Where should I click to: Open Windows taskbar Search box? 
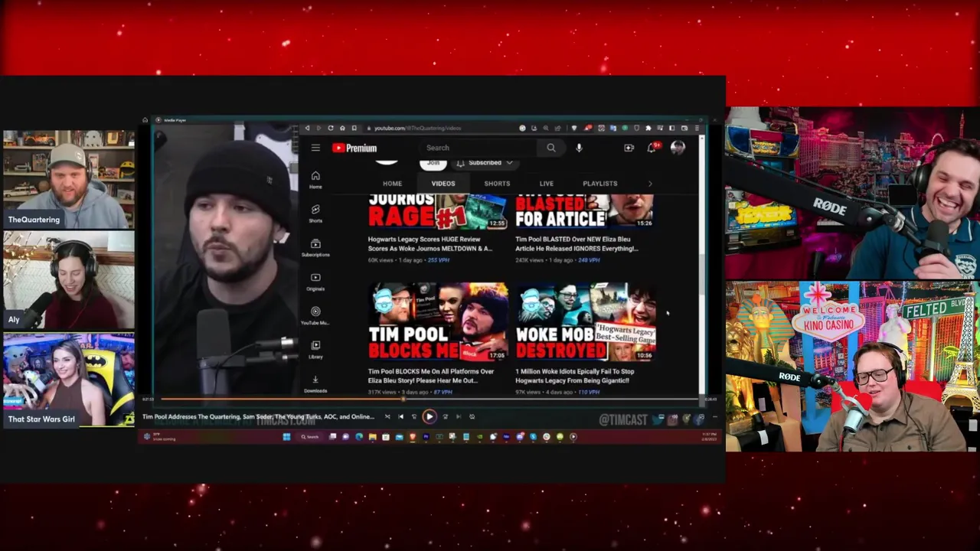[x=310, y=437]
